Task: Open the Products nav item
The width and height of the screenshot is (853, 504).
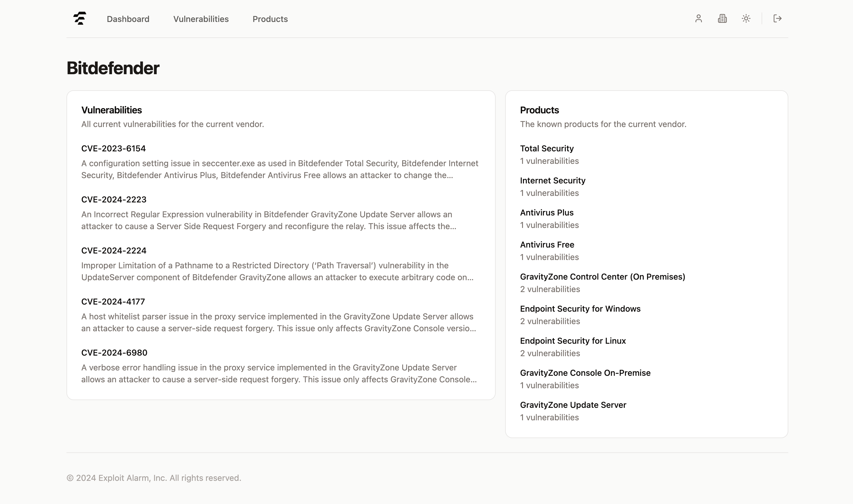Action: click(270, 19)
